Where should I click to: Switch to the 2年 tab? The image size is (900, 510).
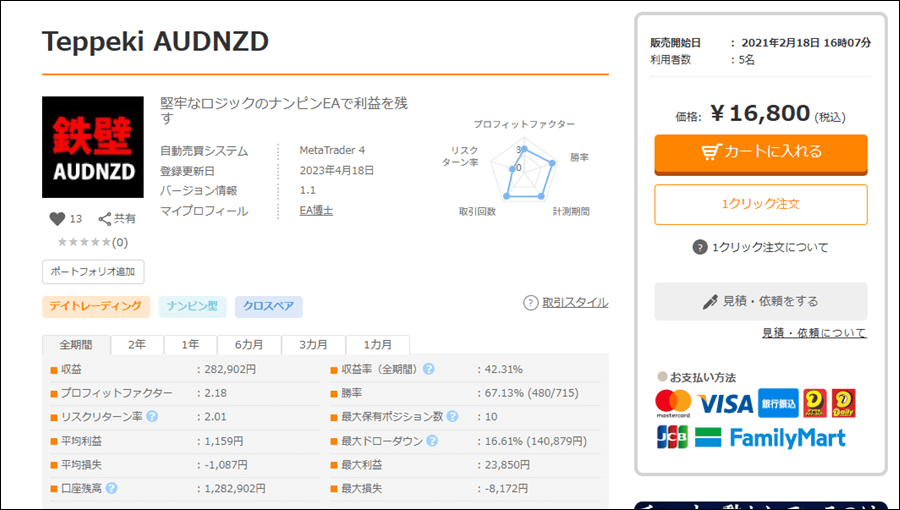point(136,344)
